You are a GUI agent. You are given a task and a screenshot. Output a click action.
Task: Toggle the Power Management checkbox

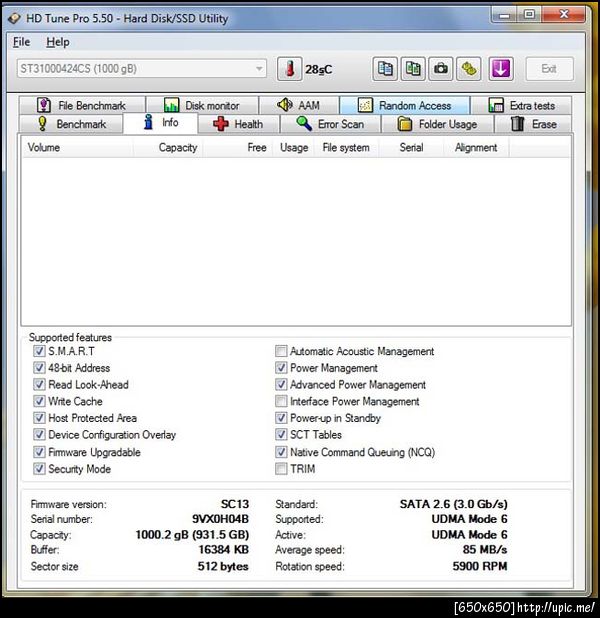pos(281,368)
